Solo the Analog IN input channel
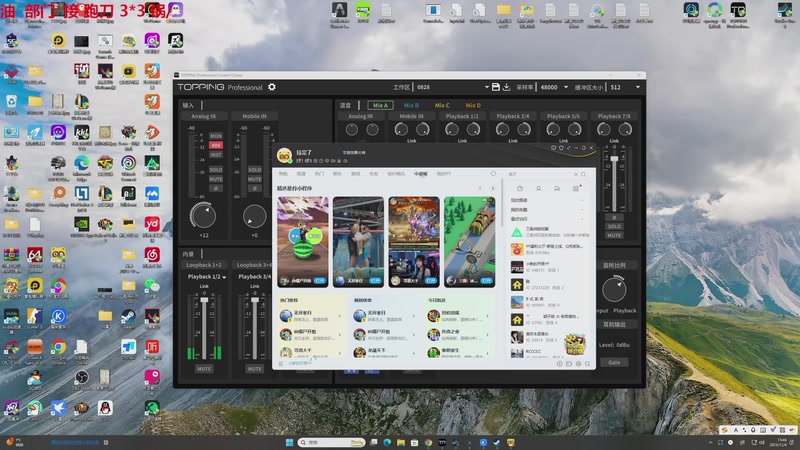800x450 pixels. tap(216, 170)
